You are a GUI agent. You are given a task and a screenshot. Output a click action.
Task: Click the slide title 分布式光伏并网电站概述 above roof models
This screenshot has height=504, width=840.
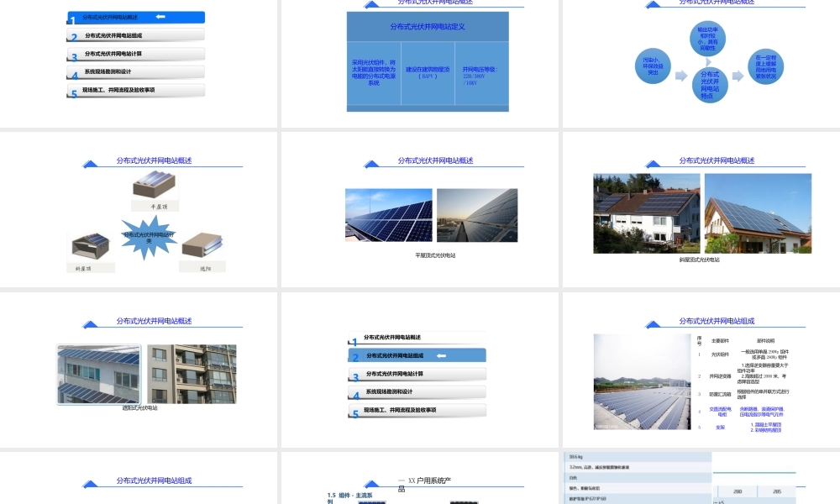click(154, 160)
